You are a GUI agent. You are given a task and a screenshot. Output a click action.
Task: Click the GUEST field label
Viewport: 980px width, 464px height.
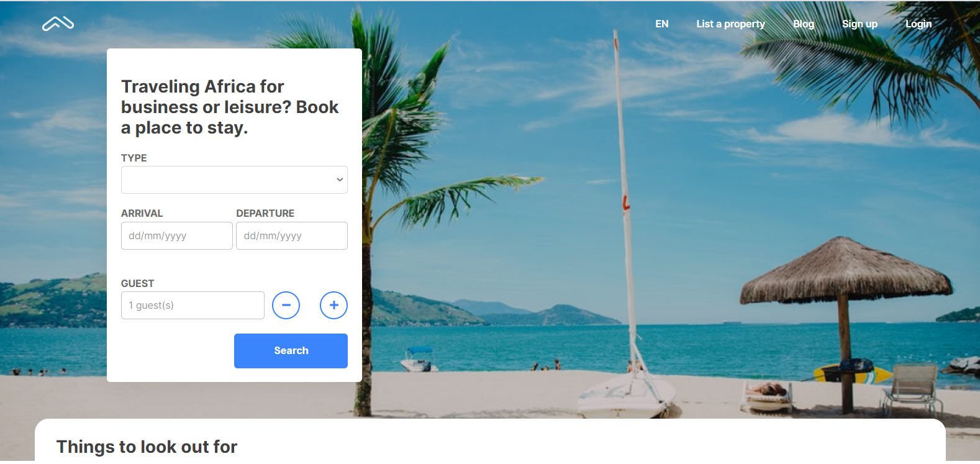pos(137,283)
